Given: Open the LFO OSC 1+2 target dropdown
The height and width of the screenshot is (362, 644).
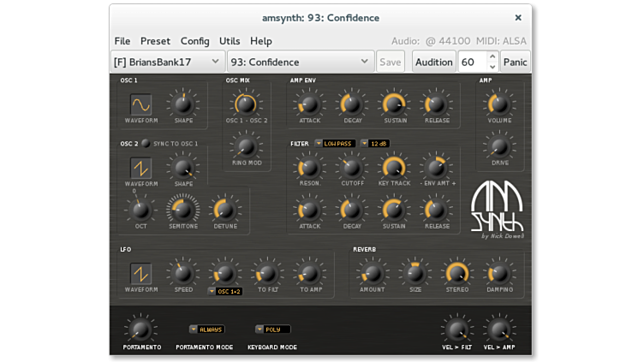Looking at the screenshot, I should (x=225, y=292).
